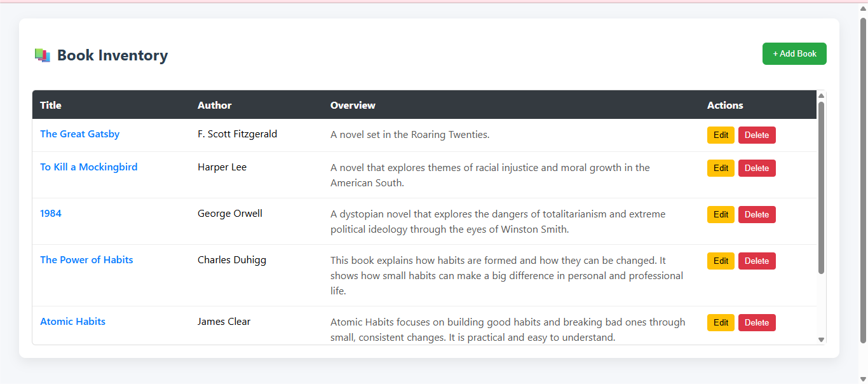Open To Kill a Mockingbird link
This screenshot has width=868, height=384.
point(88,167)
